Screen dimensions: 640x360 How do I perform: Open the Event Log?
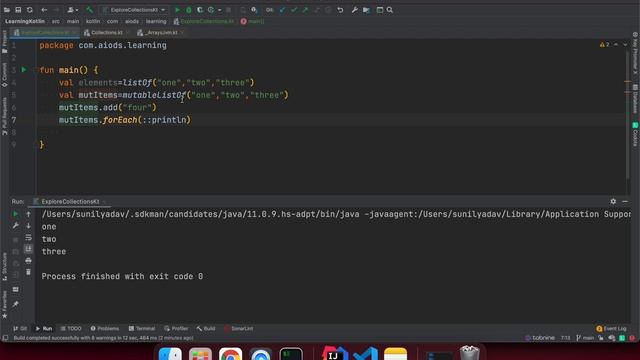coord(611,329)
